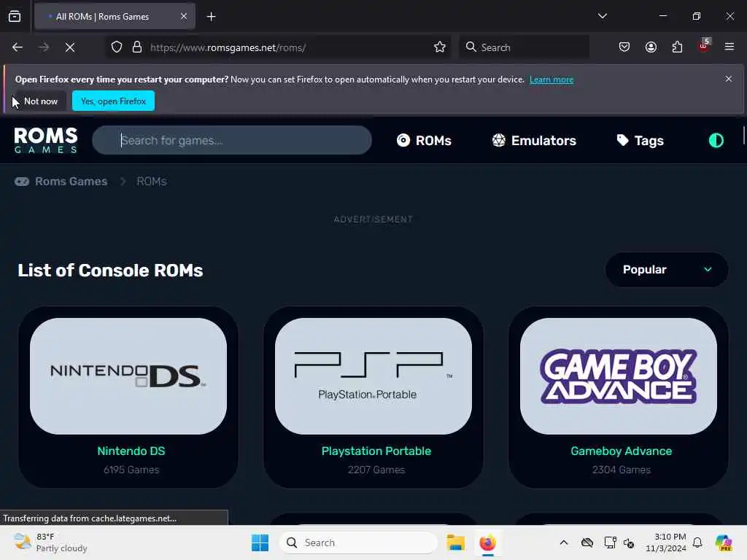Close the All ROMs tab

click(184, 16)
